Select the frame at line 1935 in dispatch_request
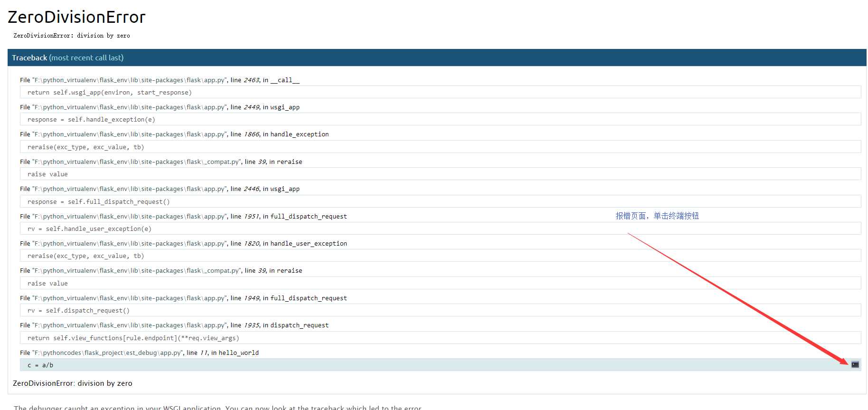 click(x=174, y=325)
